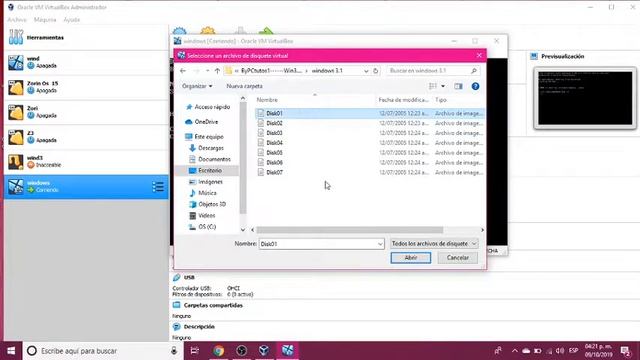Viewport: 640px width, 360px height.
Task: Select the Disk01 image file
Action: [369, 113]
